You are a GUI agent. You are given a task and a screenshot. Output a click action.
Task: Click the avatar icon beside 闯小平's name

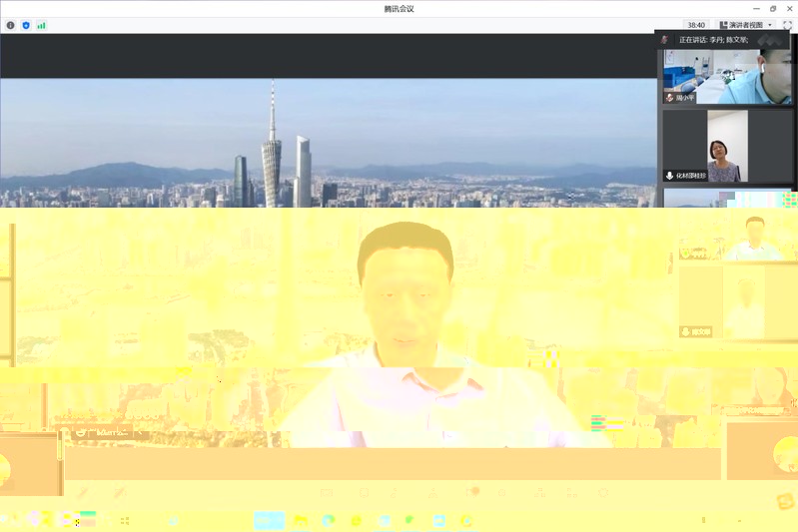pos(669,98)
